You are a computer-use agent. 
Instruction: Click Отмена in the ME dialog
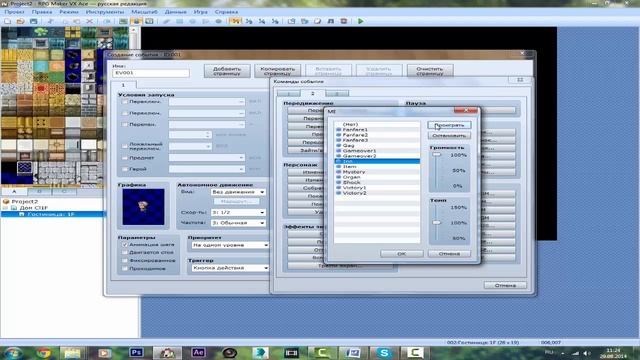[449, 254]
